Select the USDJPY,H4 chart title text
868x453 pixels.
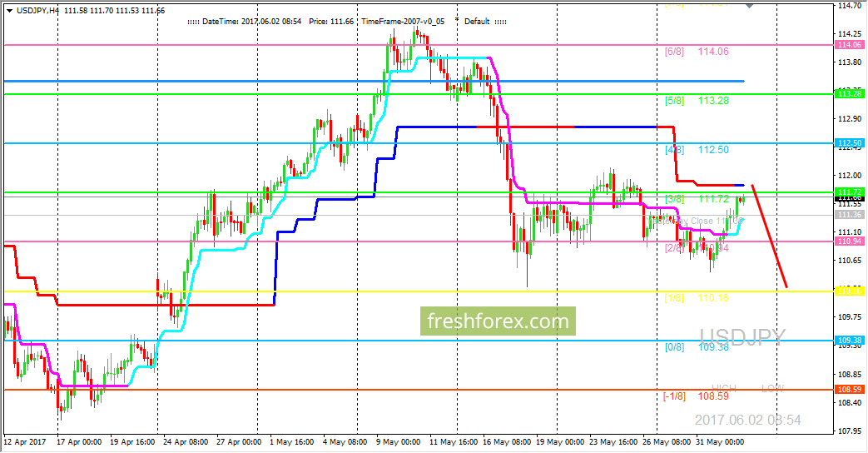pos(37,11)
